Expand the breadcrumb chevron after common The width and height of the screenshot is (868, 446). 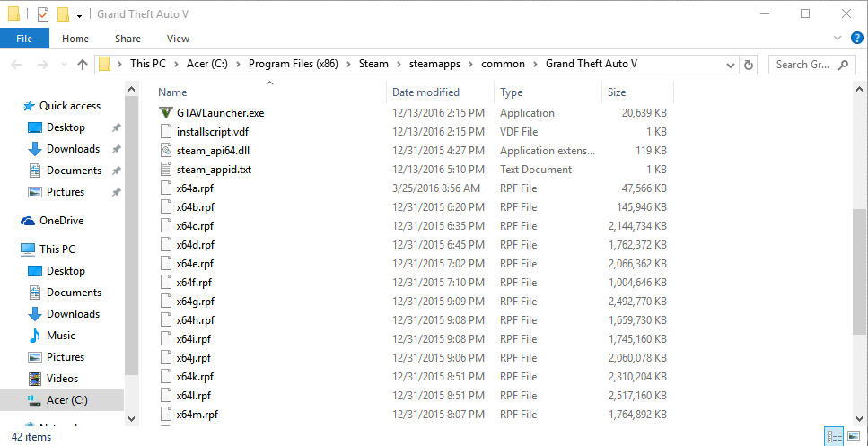point(535,65)
